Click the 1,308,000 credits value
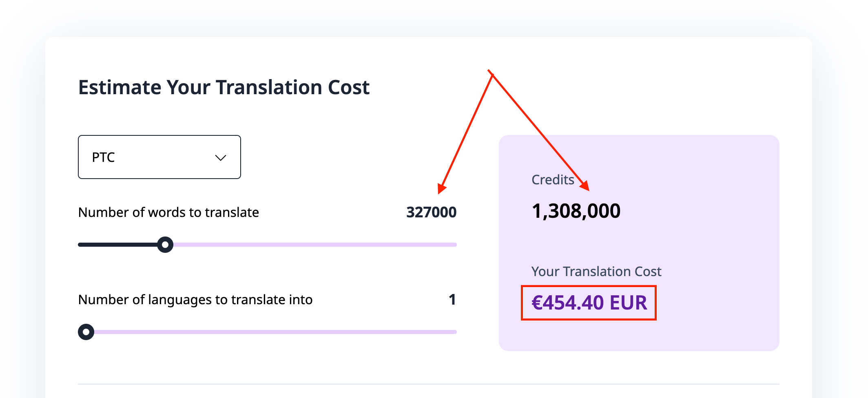This screenshot has height=398, width=868. point(576,211)
